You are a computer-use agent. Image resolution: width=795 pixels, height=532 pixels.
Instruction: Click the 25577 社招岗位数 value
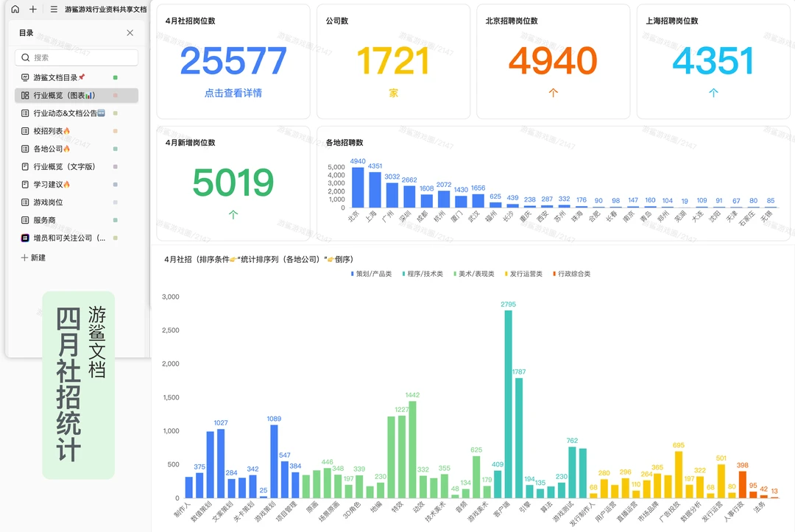click(x=233, y=61)
